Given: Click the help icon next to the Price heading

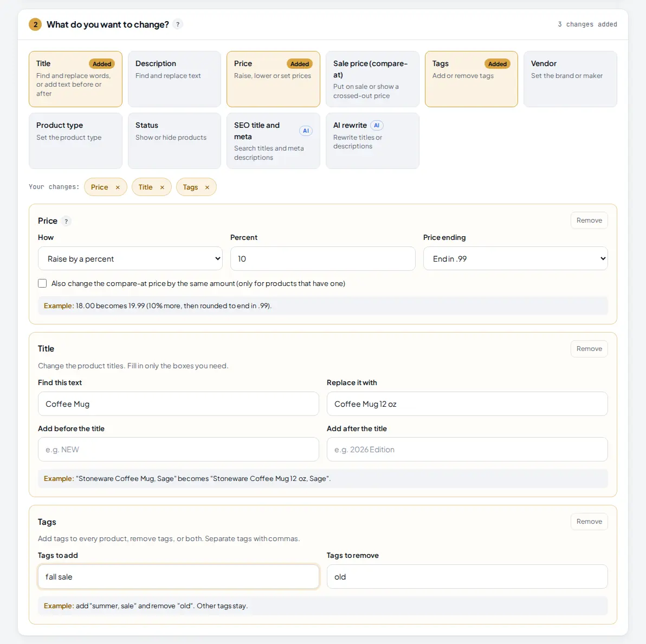Looking at the screenshot, I should [66, 221].
